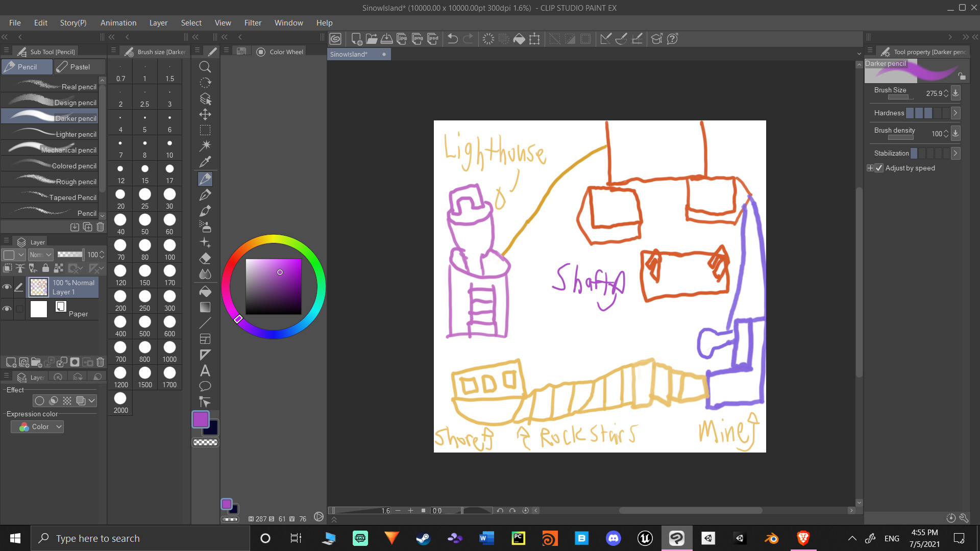Click the layer opacity slider
This screenshot has width=980, height=551.
tap(70, 254)
